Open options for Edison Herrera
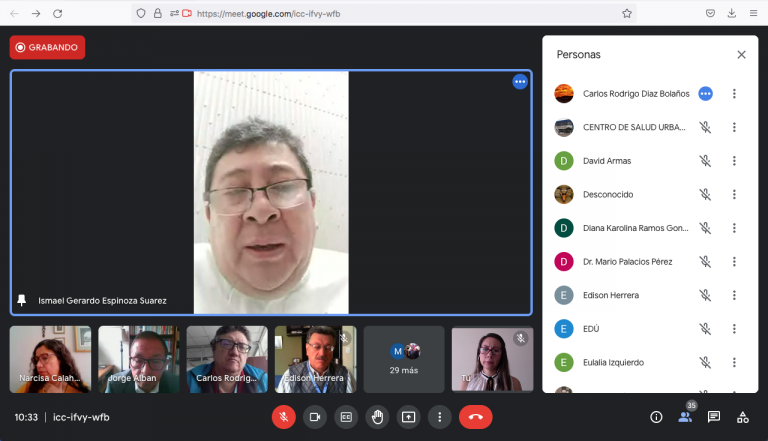Screen dimensions: 768x441 [x=734, y=295]
